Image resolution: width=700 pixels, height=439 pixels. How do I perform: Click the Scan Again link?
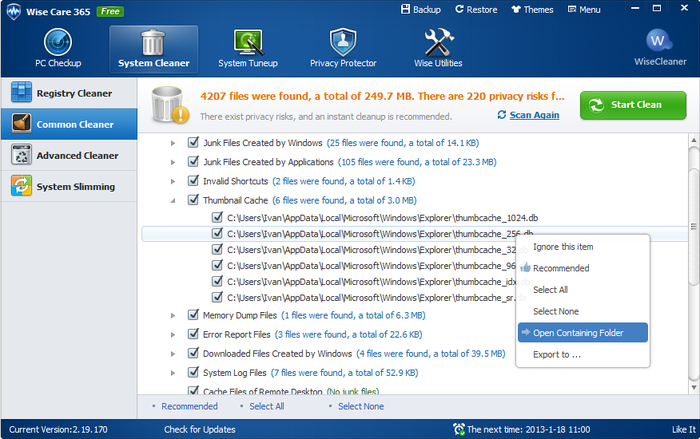[534, 115]
